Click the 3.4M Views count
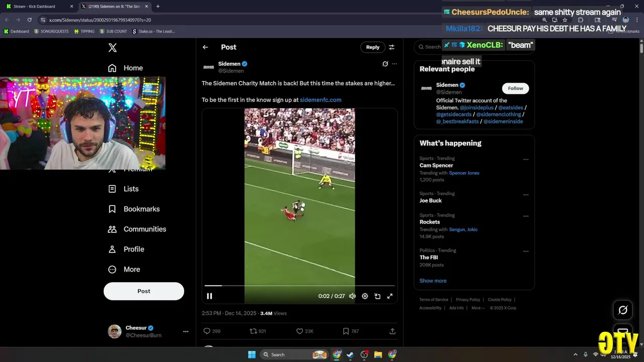644x362 pixels. click(273, 313)
